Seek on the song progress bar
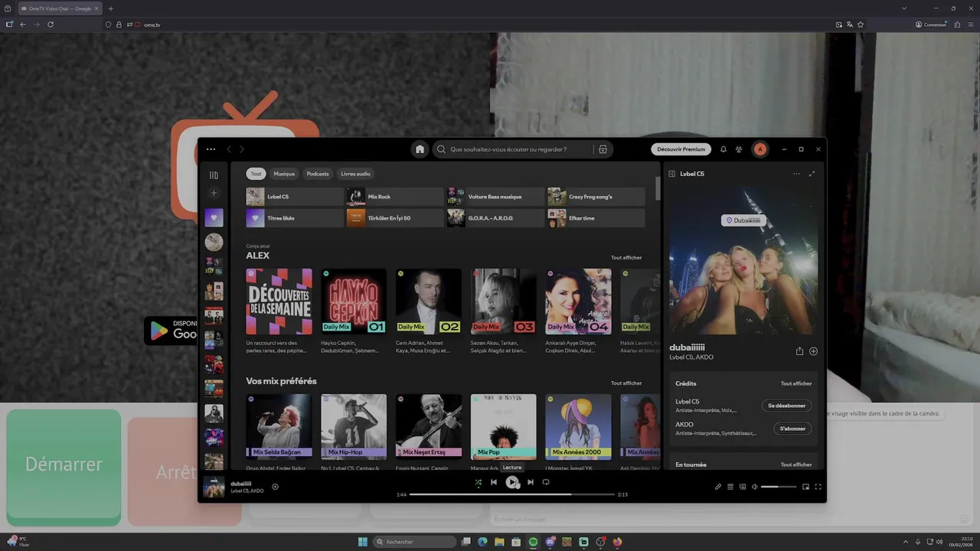Screen dimensions: 980x551 point(512,494)
